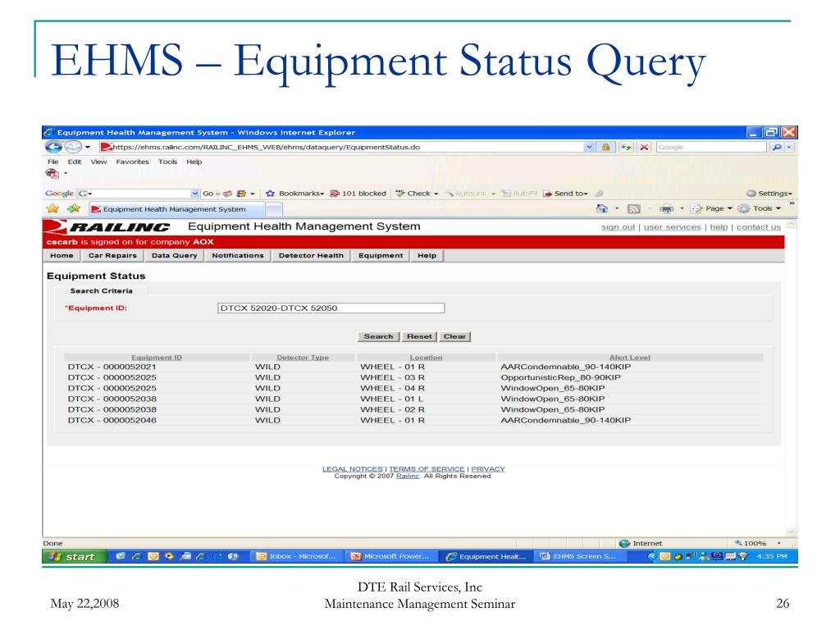Click the Clear button
Screen dimensions: 840x630
pyautogui.click(x=454, y=336)
